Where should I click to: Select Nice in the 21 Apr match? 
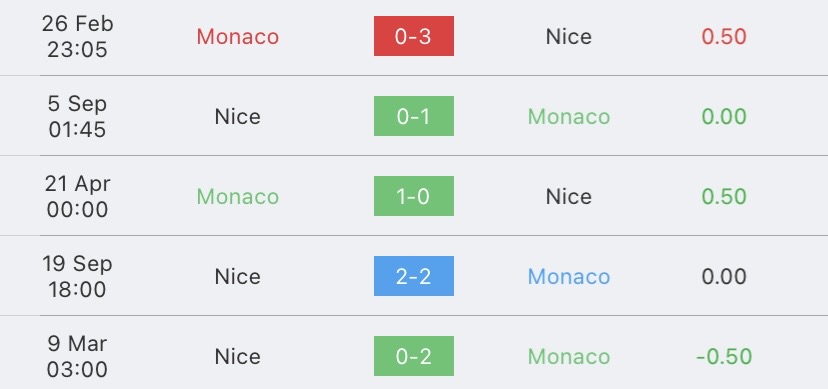(569, 196)
